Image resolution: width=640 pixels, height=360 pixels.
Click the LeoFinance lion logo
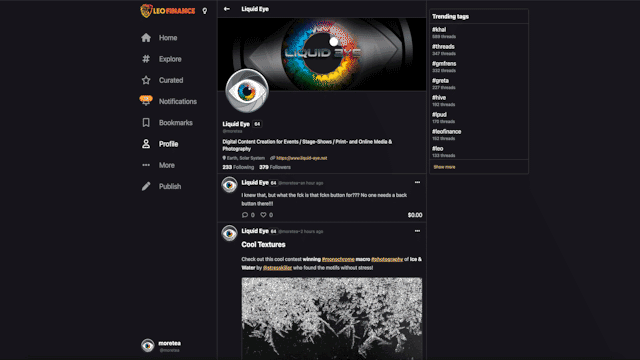pos(167,11)
